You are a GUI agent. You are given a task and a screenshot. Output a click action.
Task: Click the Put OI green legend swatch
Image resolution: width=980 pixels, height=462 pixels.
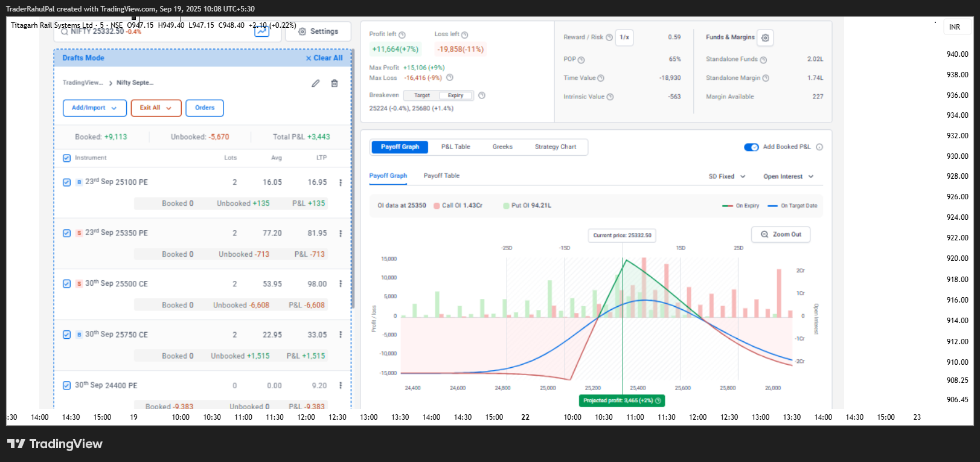[506, 206]
